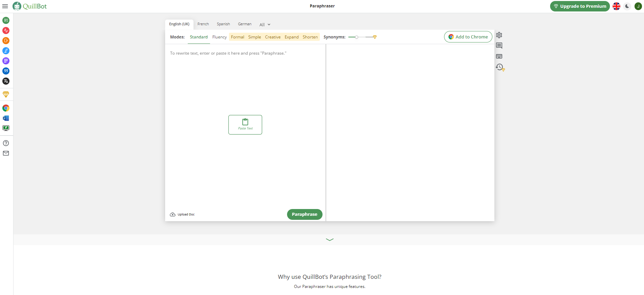Show keyboard hotkeys icon
Image resolution: width=644 pixels, height=295 pixels.
(x=499, y=56)
